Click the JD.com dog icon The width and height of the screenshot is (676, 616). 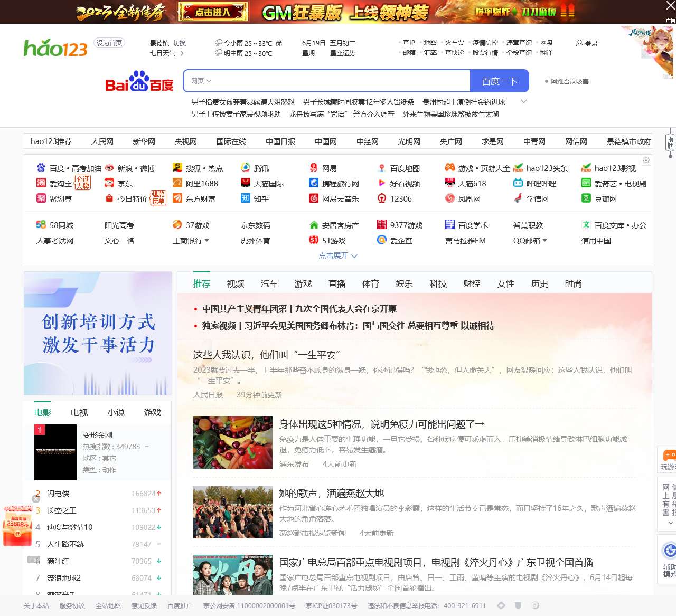click(109, 183)
